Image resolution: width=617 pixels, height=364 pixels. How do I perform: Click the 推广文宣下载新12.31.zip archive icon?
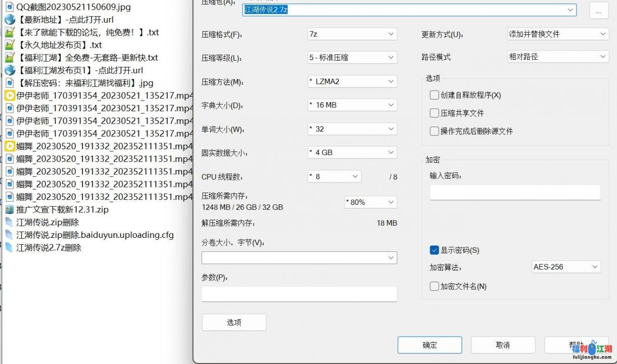click(9, 209)
